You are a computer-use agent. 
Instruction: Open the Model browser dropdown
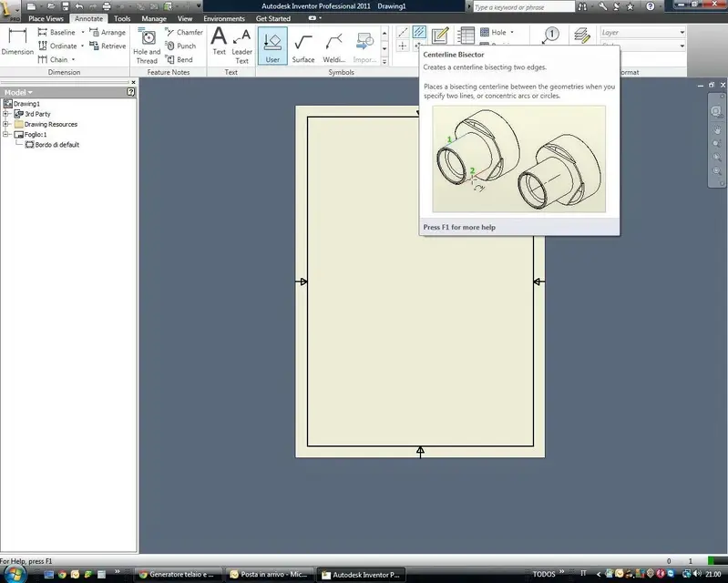18,92
